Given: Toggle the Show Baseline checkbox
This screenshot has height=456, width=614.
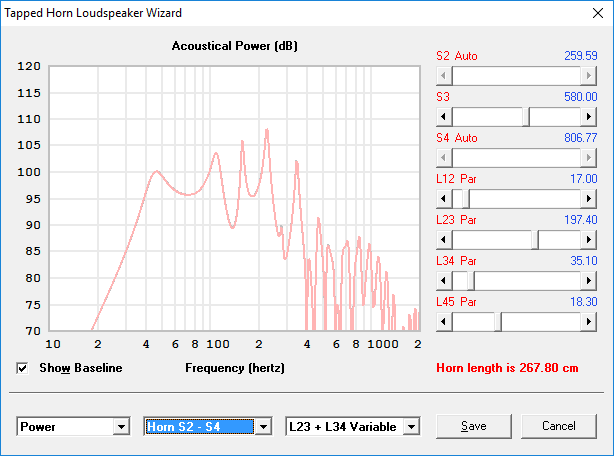Looking at the screenshot, I should pos(22,368).
